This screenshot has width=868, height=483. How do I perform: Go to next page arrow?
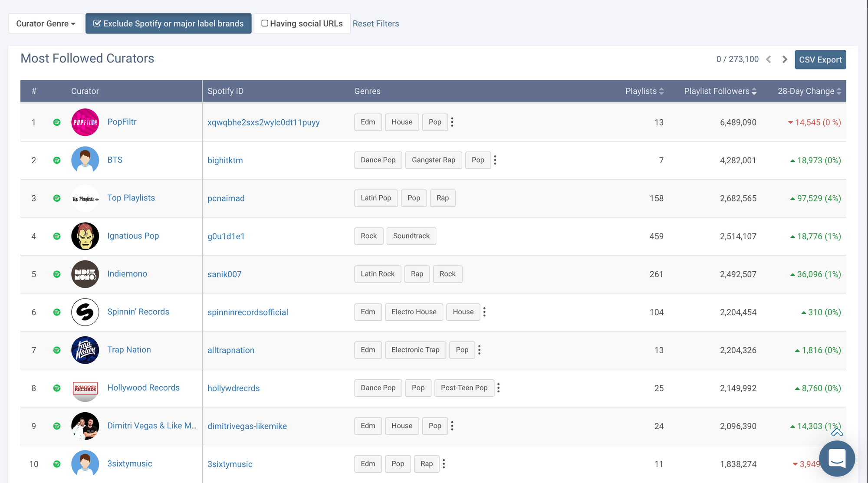785,59
